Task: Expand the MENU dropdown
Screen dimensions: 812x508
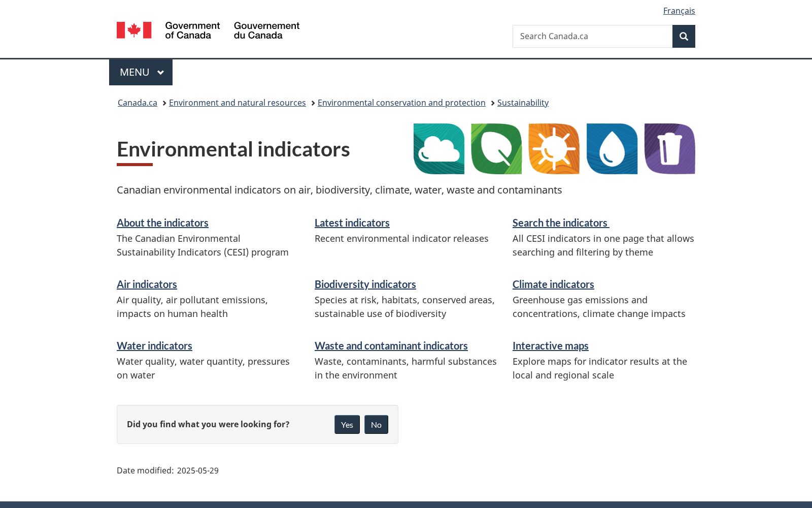Action: 141,72
